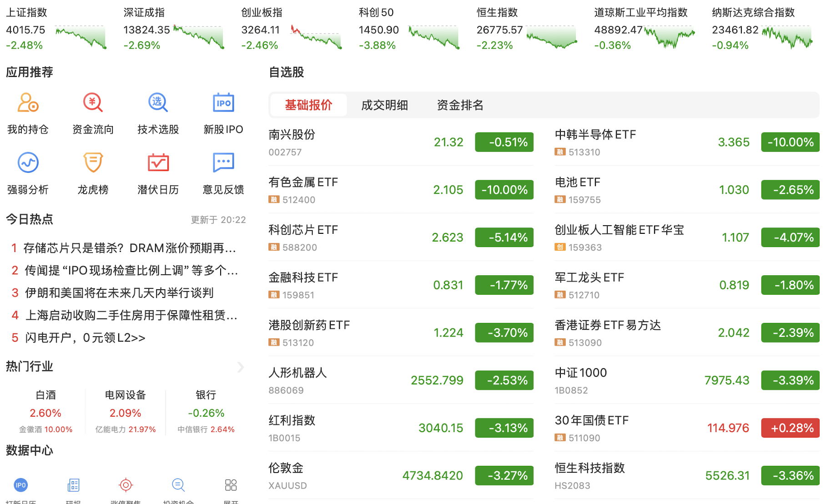Select the 基础报价 tab

click(308, 105)
